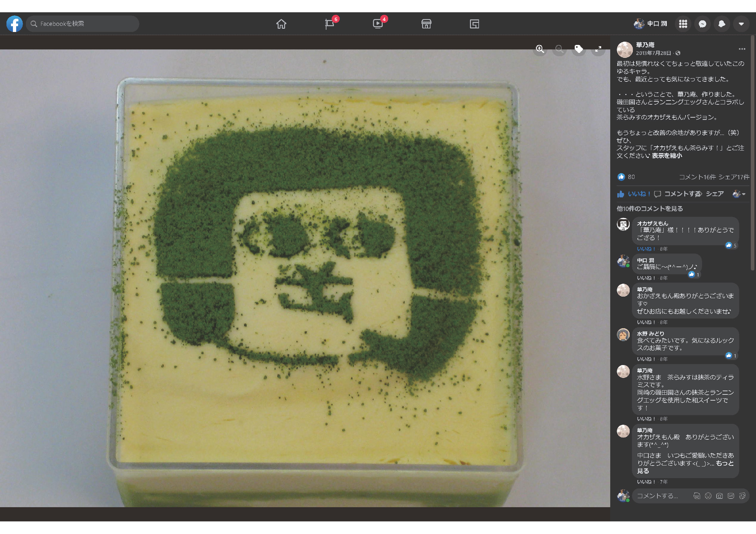Go to the Home tab
This screenshot has width=756, height=534.
click(281, 24)
